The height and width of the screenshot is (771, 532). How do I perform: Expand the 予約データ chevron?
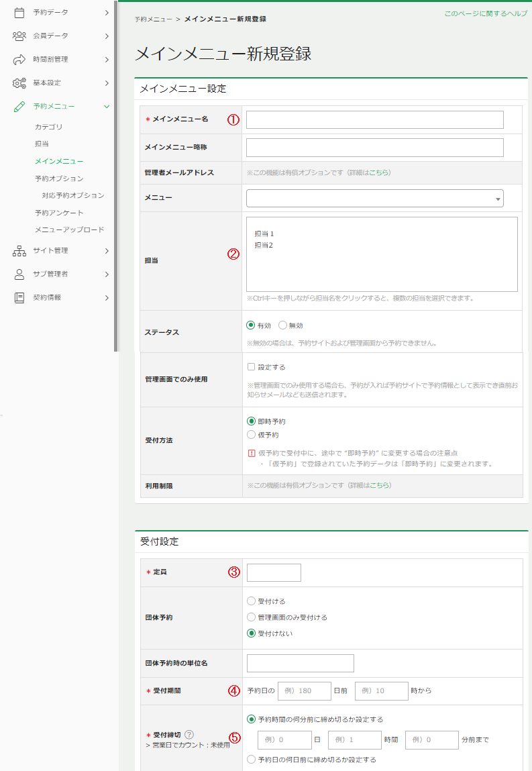coord(107,13)
